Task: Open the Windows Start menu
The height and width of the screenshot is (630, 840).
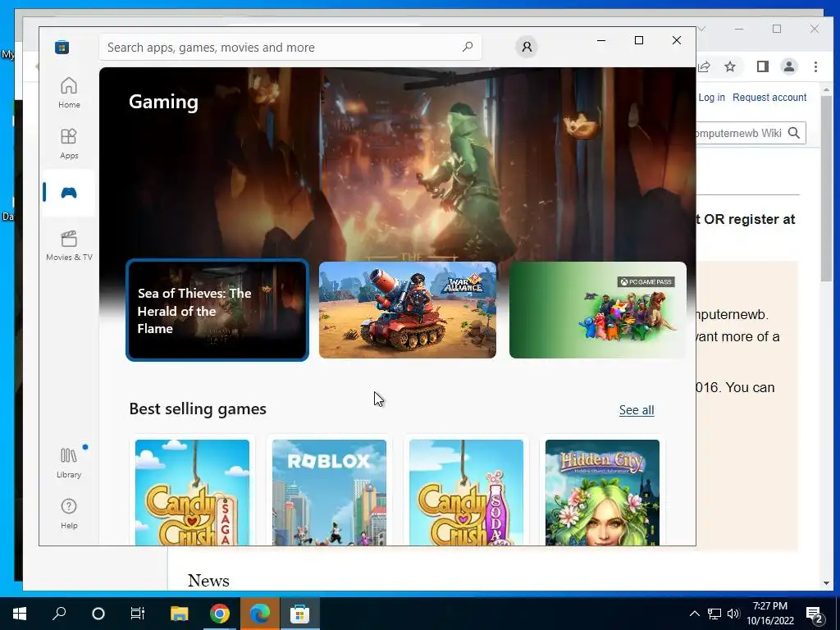Action: pos(20,614)
